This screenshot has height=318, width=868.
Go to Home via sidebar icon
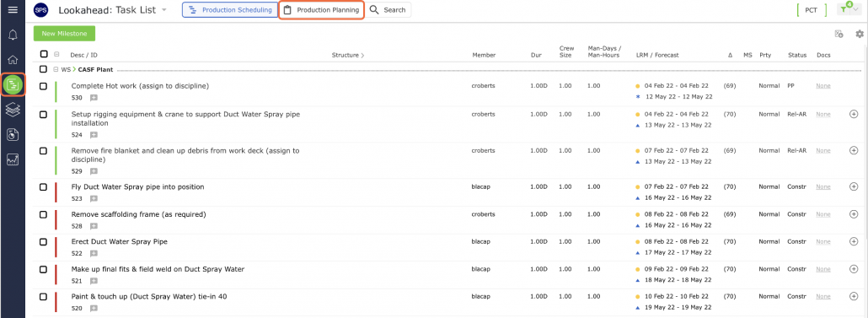click(x=13, y=60)
